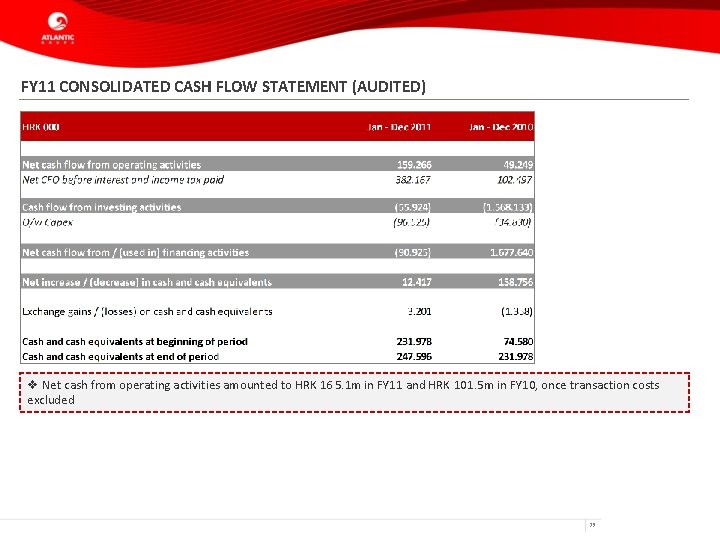
Task: Click 'Exchange gains / (losses) on cash' row label
Action: pos(147,311)
